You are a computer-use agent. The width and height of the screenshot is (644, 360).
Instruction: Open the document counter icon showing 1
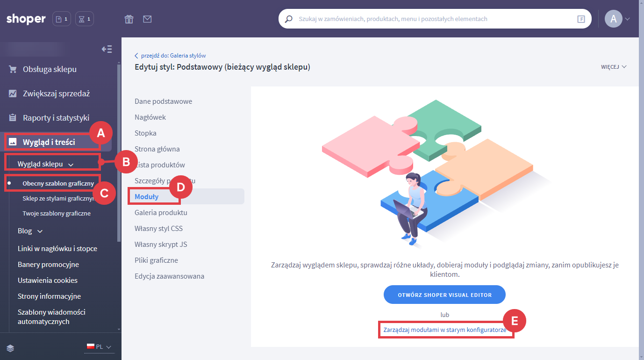[62, 19]
